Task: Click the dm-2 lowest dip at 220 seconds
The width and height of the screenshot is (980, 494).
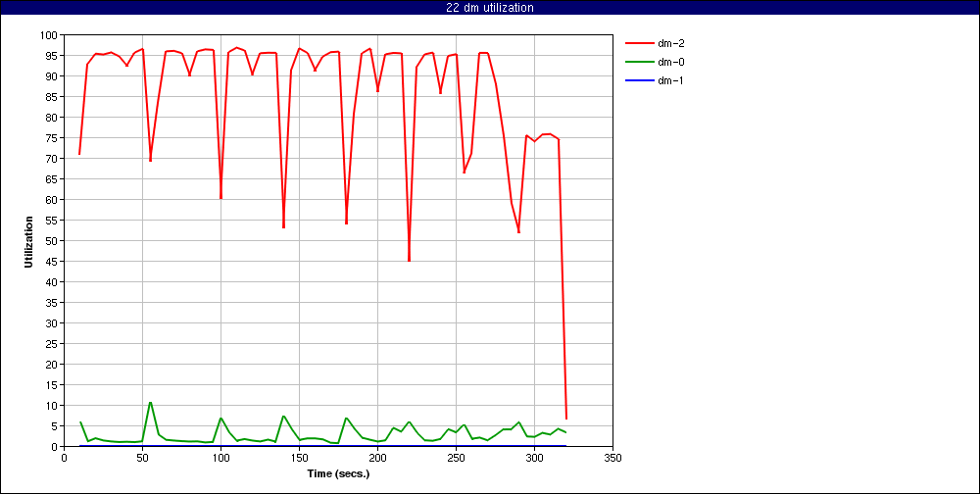Action: tap(409, 260)
